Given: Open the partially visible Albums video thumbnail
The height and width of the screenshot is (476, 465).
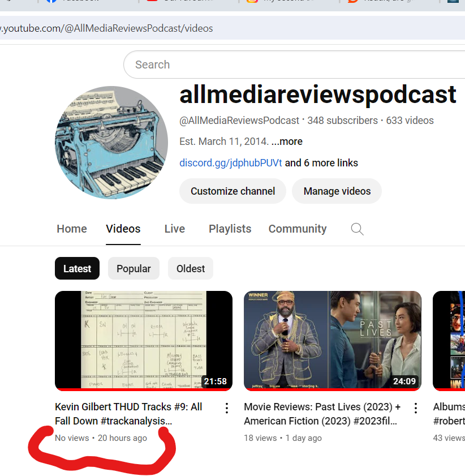Looking at the screenshot, I should (x=449, y=341).
